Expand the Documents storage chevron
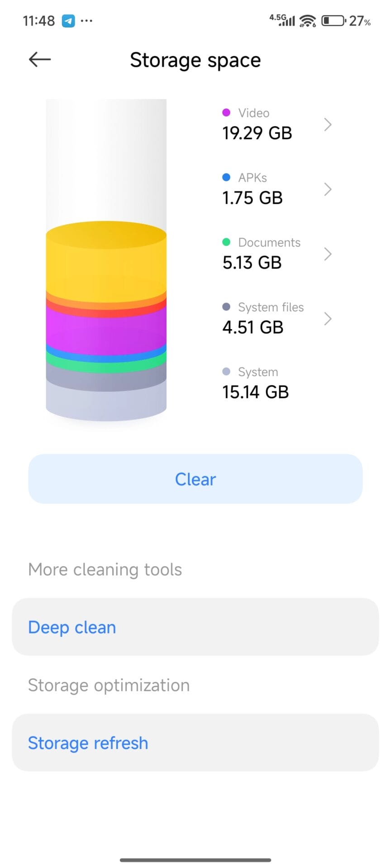 pyautogui.click(x=328, y=254)
